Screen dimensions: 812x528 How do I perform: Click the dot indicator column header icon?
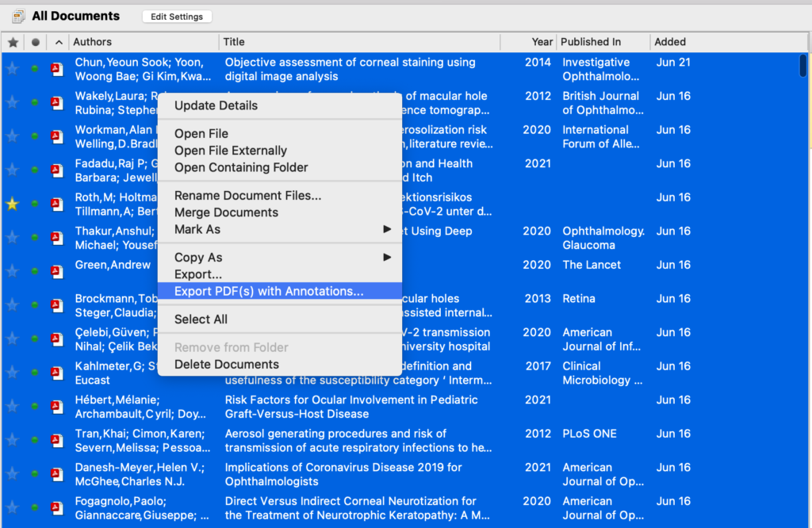tap(34, 41)
